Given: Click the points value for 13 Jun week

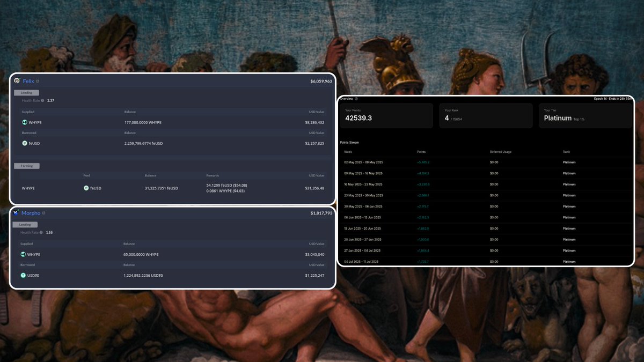Looking at the screenshot, I should pyautogui.click(x=423, y=228).
